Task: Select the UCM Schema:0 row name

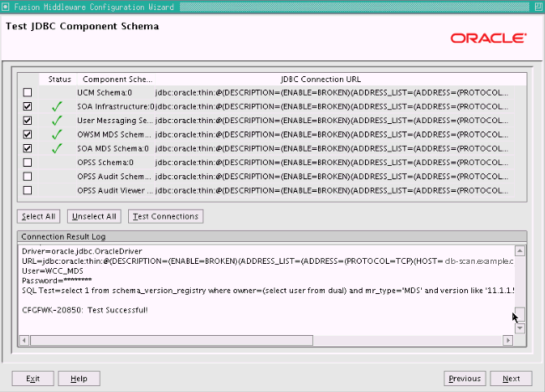Action: point(105,92)
